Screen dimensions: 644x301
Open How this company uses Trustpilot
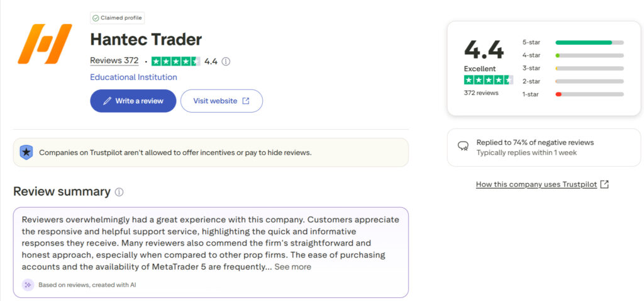537,185
